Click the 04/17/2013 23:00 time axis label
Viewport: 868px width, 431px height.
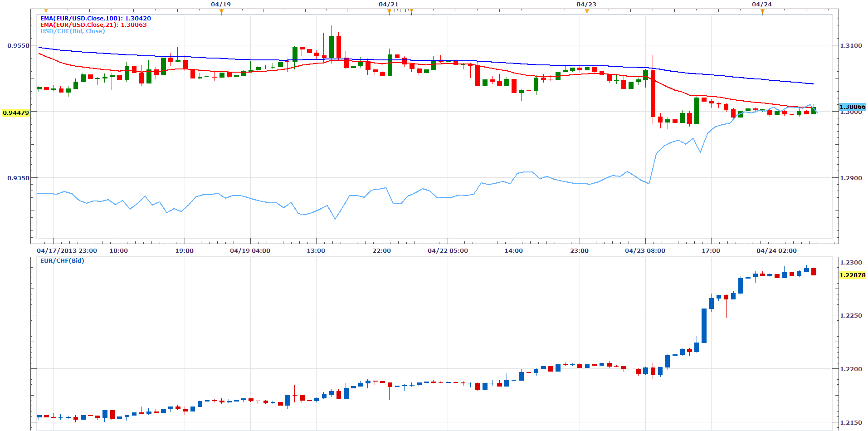click(x=67, y=251)
